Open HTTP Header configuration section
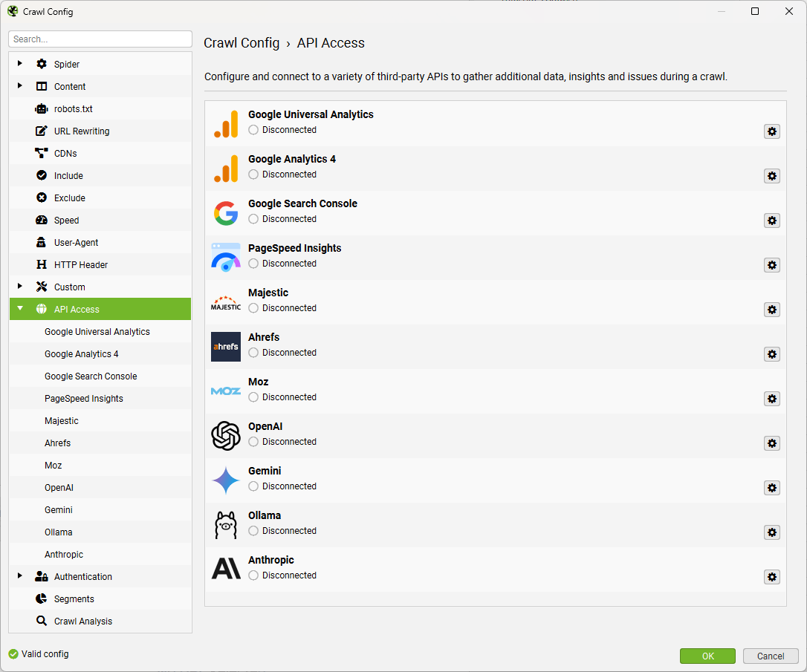 tap(100, 265)
